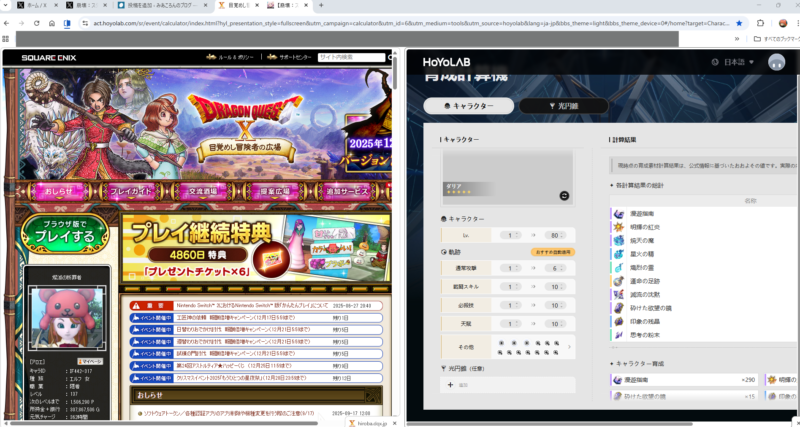Adjust the 通常攻撃 target level 6 stepper

(556, 268)
